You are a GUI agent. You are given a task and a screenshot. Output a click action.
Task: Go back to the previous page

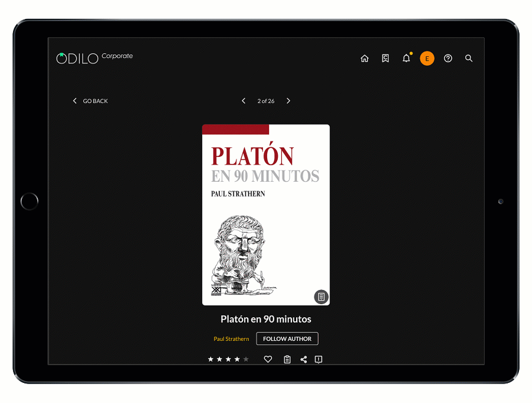(x=90, y=101)
